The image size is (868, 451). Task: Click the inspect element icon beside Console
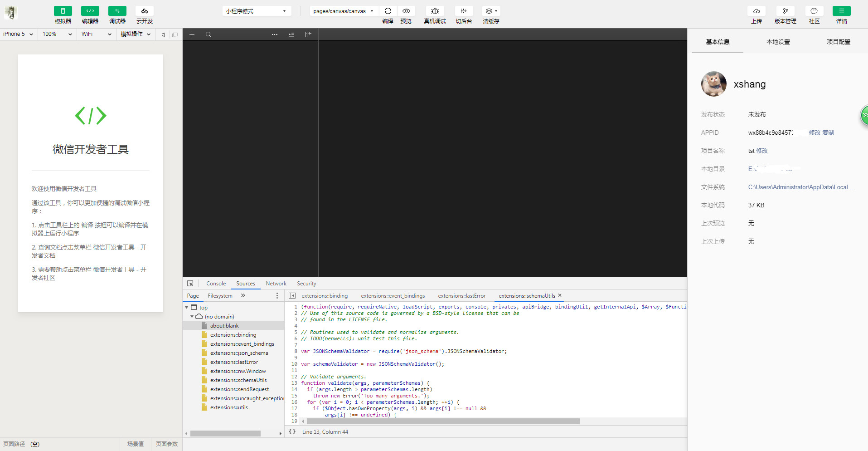pos(190,284)
